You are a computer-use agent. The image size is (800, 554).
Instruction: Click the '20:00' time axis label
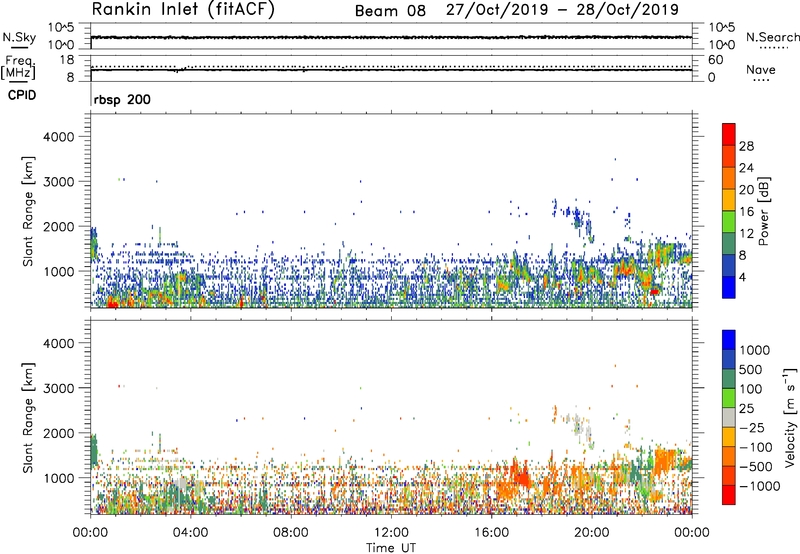tap(592, 533)
